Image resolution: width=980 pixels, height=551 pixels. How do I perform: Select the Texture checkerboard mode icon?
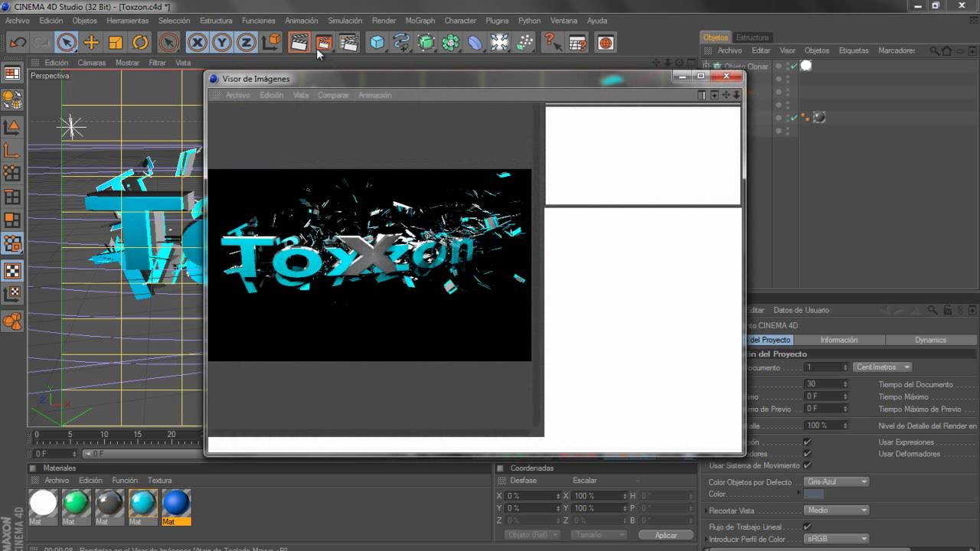12,271
